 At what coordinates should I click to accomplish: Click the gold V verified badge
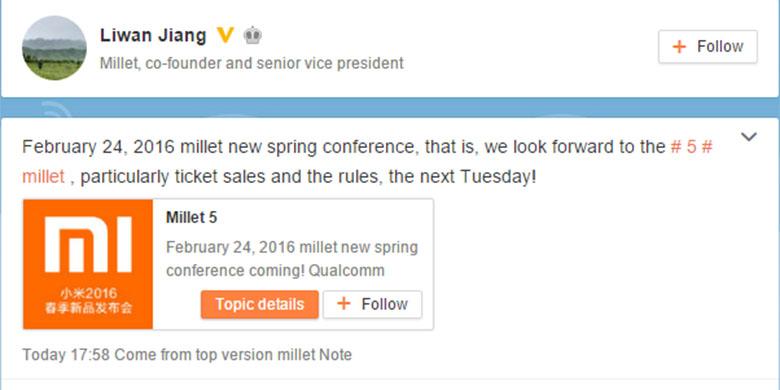point(225,35)
